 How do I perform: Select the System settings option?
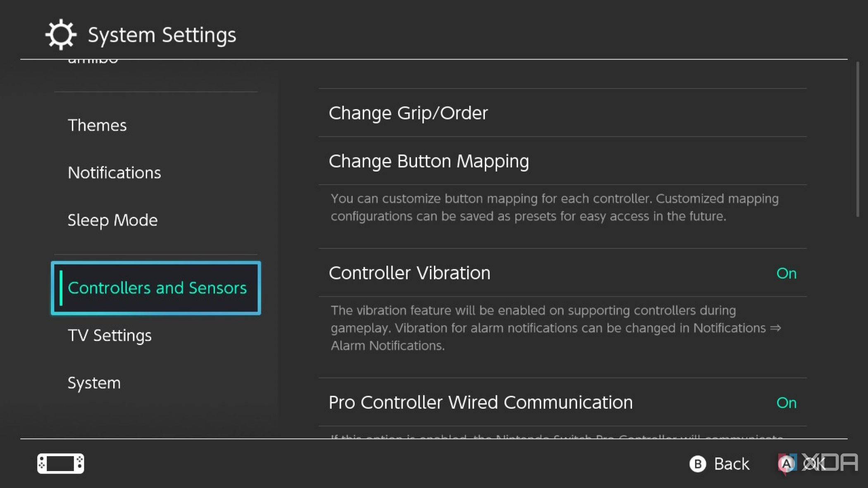click(x=94, y=383)
